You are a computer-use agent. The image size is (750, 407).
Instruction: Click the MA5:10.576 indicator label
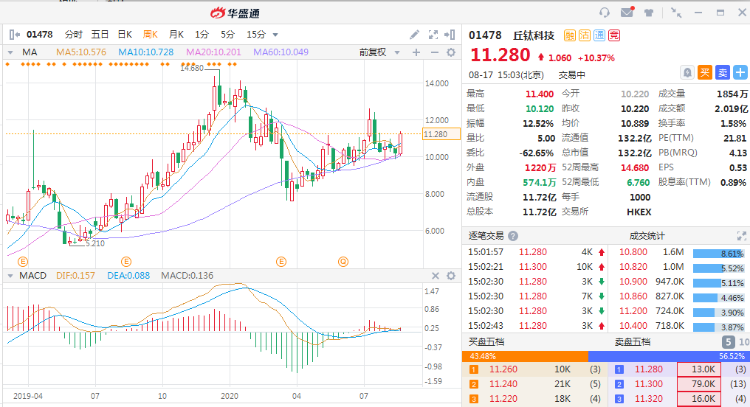[81, 52]
